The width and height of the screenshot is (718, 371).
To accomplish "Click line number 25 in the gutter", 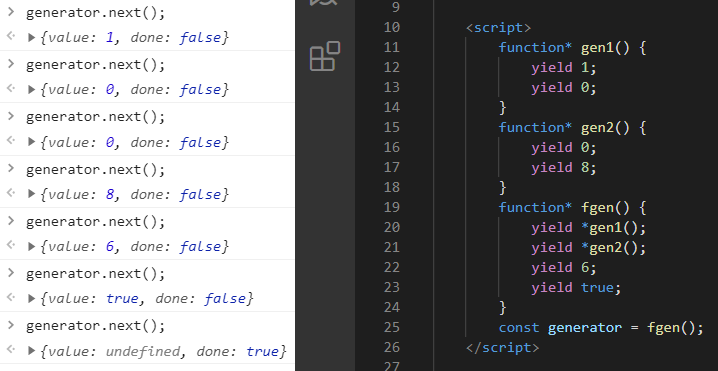I will 392,327.
